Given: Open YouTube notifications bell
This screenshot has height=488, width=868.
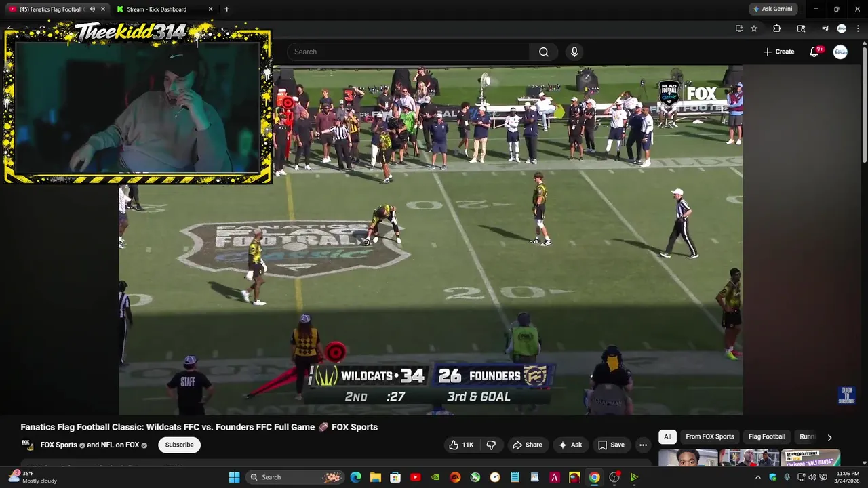Looking at the screenshot, I should click(x=815, y=52).
